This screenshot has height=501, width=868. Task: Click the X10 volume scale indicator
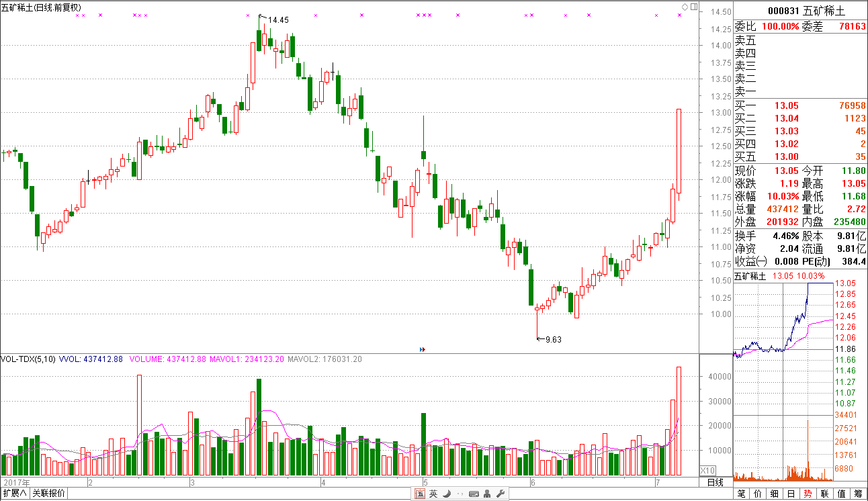tap(707, 471)
